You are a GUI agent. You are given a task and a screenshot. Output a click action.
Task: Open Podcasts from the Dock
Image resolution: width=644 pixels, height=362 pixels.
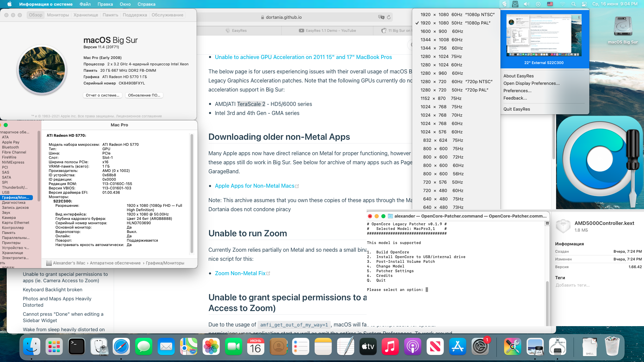[x=413, y=347]
